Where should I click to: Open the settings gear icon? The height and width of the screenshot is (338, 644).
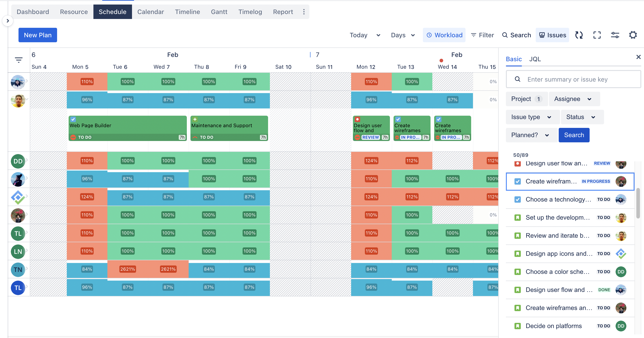[x=633, y=35]
